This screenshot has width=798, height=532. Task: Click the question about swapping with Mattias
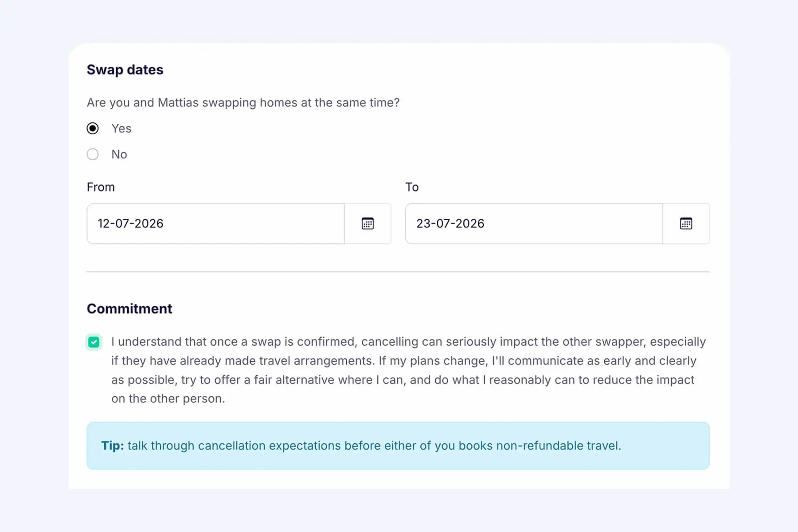tap(243, 103)
